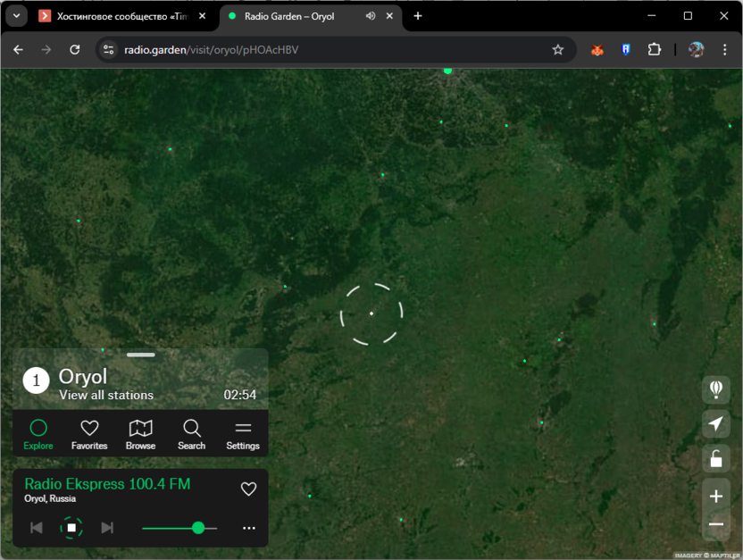The width and height of the screenshot is (743, 560).
Task: Click the locate-me arrow icon
Action: (x=715, y=424)
